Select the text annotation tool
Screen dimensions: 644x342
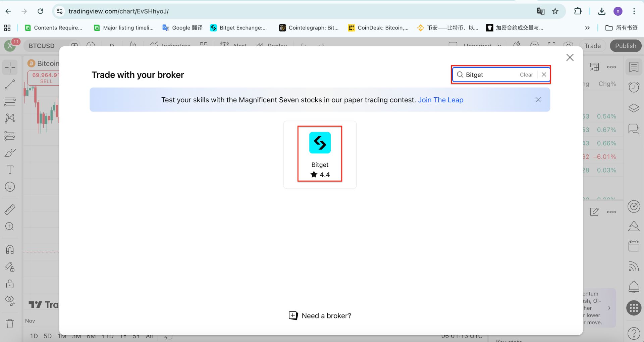click(x=10, y=170)
